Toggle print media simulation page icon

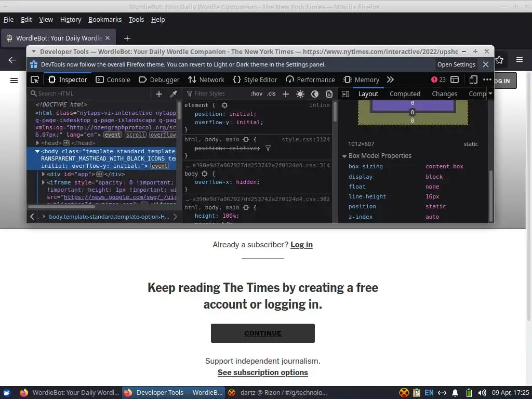pyautogui.click(x=329, y=94)
